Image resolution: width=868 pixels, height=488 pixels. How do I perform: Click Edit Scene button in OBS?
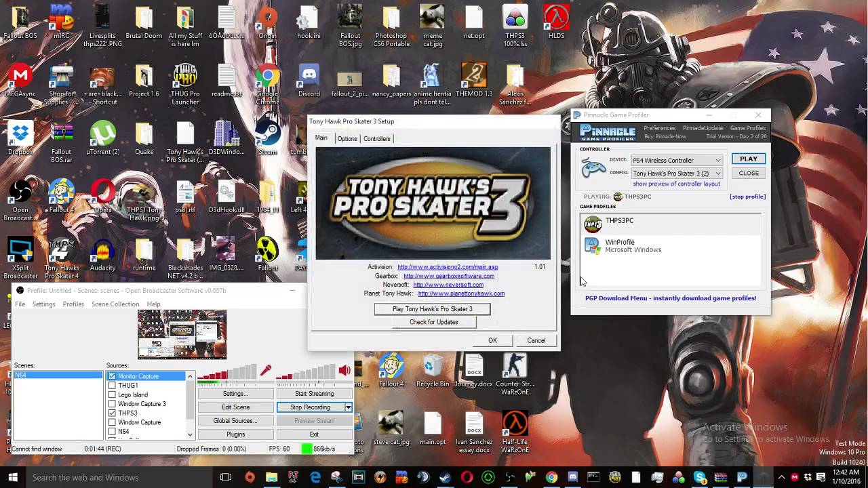(x=235, y=407)
